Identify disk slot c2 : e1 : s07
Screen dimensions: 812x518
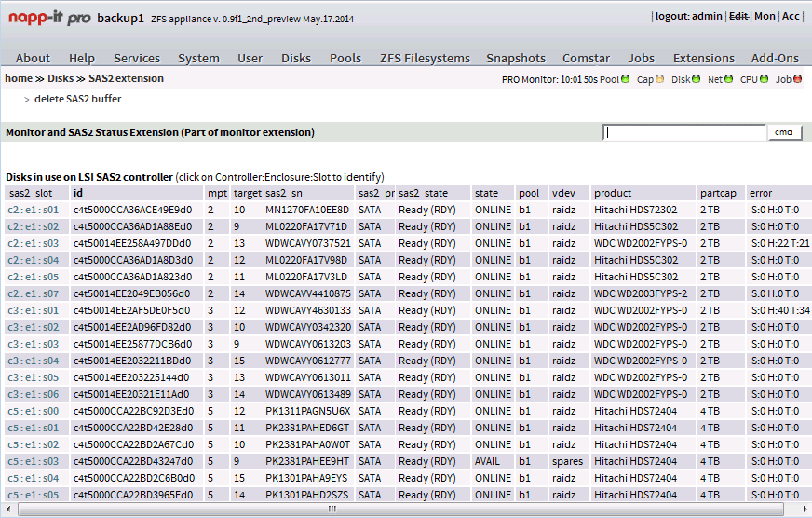pos(34,293)
